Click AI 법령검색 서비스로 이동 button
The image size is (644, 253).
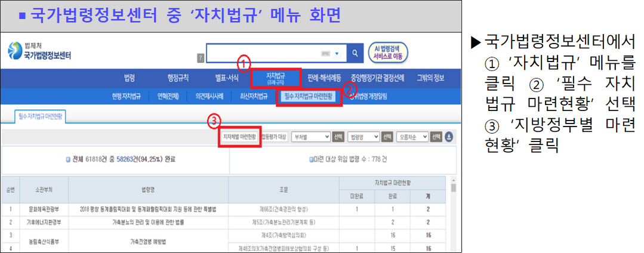coord(388,53)
